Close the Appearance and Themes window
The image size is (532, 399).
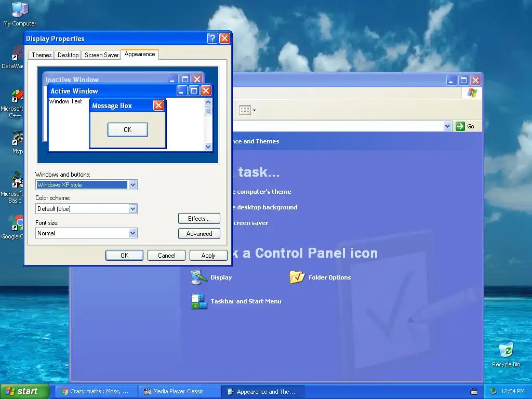coord(476,81)
